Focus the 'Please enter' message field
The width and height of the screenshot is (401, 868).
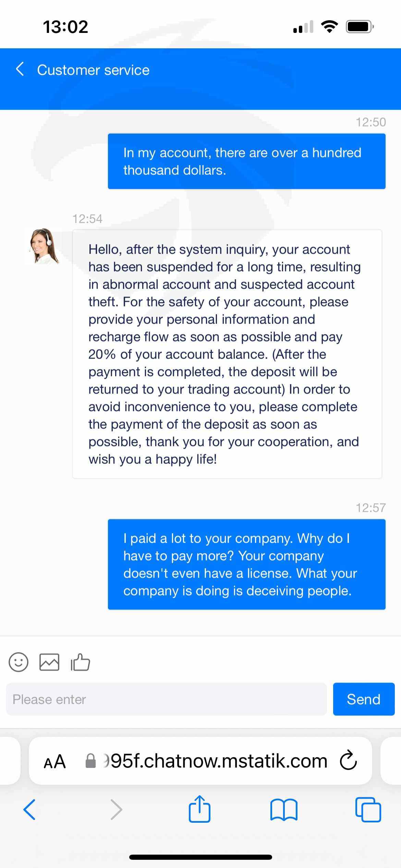click(166, 699)
